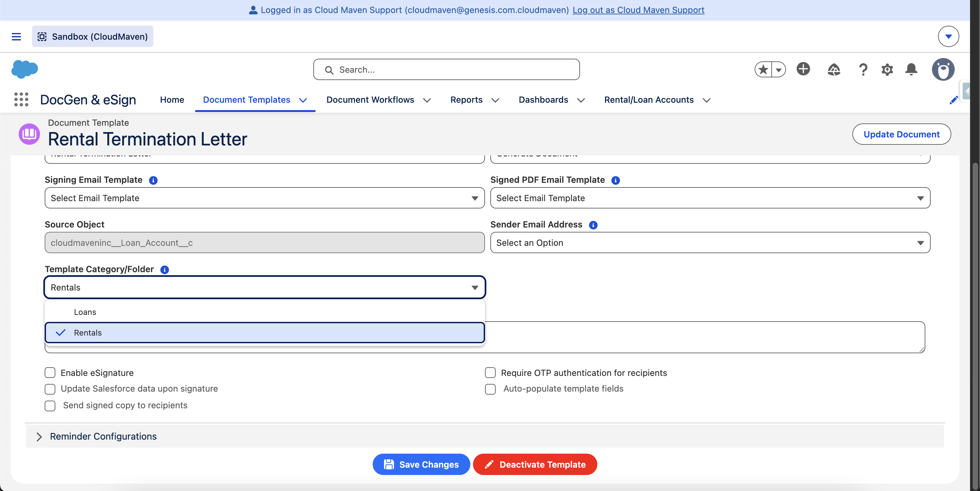Screen dimensions: 980x491
Task: Open the Help question mark icon
Action: [x=863, y=70]
